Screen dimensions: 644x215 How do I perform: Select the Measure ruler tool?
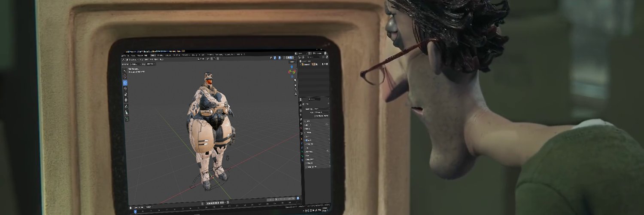(126, 112)
